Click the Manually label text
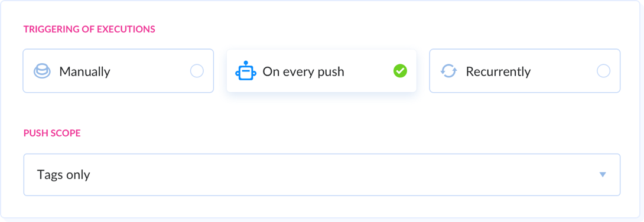Viewport: 644px width, 222px height. [84, 72]
